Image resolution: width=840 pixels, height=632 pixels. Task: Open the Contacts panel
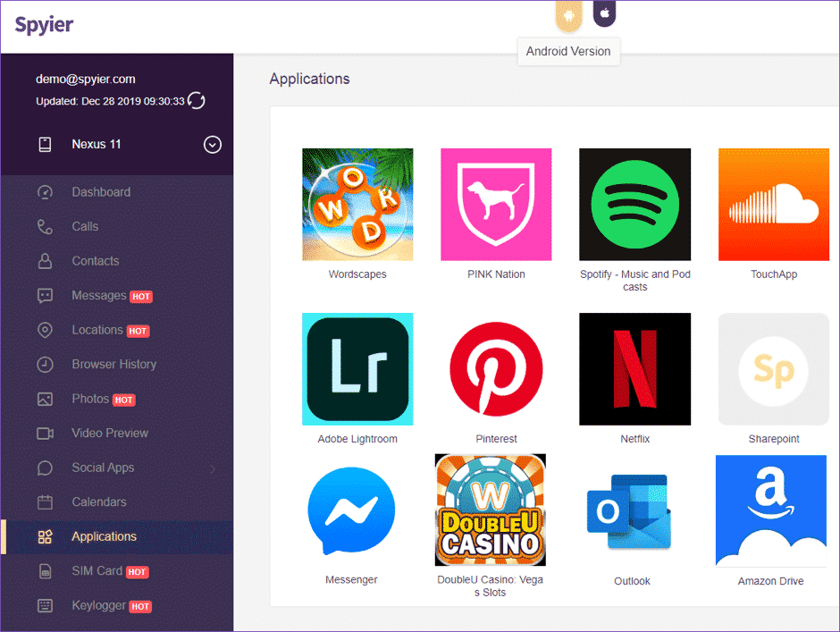95,261
